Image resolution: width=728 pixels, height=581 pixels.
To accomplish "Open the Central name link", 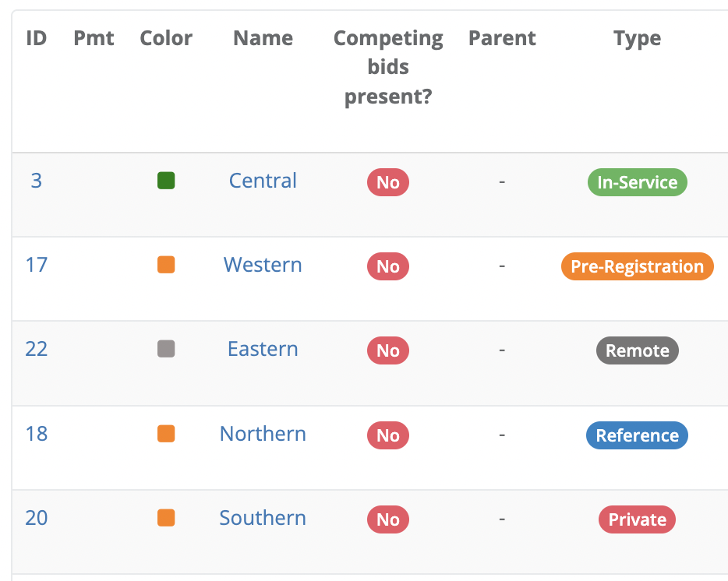I will click(263, 181).
